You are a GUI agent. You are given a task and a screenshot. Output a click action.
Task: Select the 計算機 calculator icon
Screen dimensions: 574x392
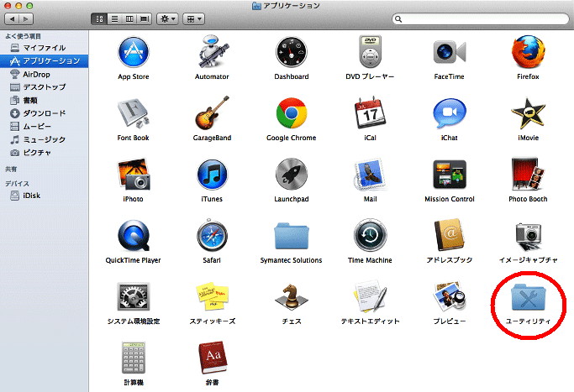point(134,358)
